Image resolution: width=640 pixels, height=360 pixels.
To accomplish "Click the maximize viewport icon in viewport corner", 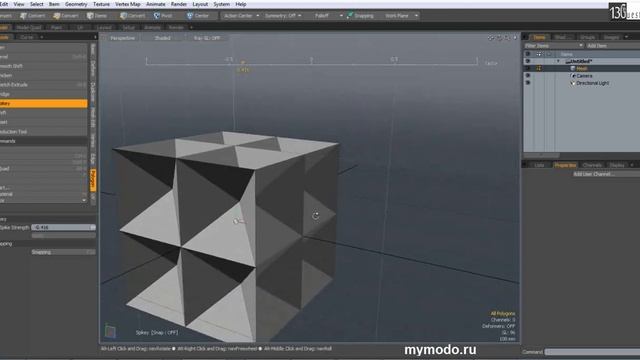I will pyautogui.click(x=515, y=38).
